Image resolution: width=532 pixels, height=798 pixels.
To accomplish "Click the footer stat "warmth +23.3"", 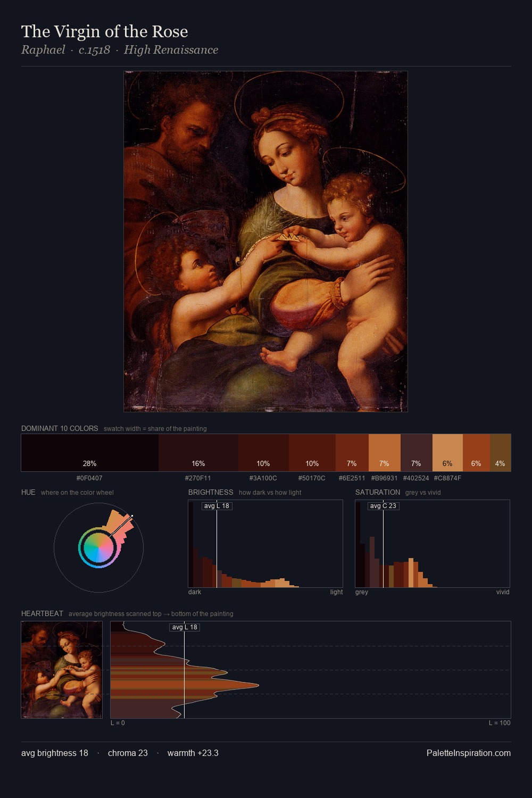I will click(x=193, y=753).
